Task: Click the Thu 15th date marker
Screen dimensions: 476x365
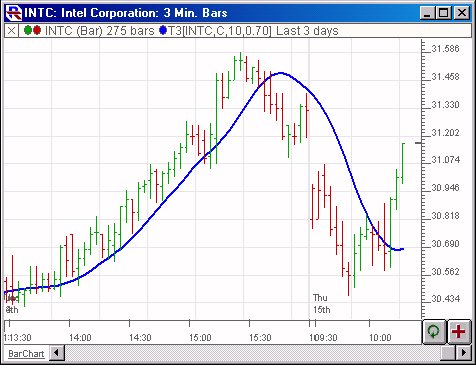Action: [x=321, y=304]
